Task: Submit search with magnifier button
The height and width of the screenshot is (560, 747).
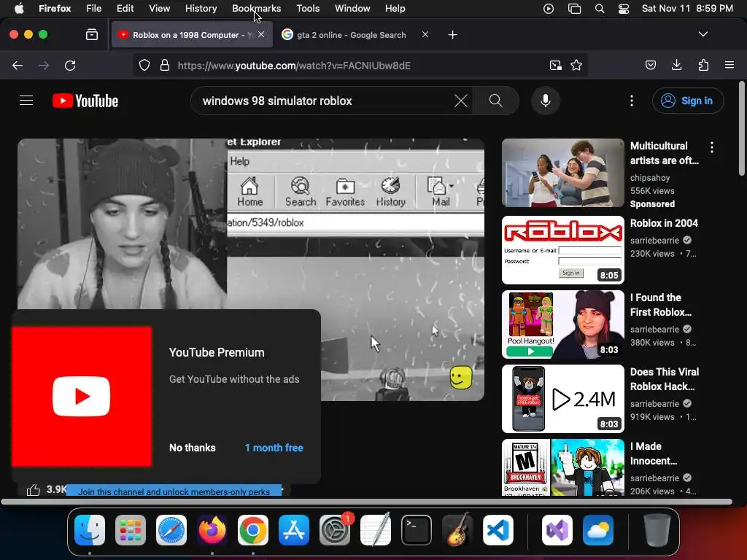Action: pyautogui.click(x=495, y=101)
